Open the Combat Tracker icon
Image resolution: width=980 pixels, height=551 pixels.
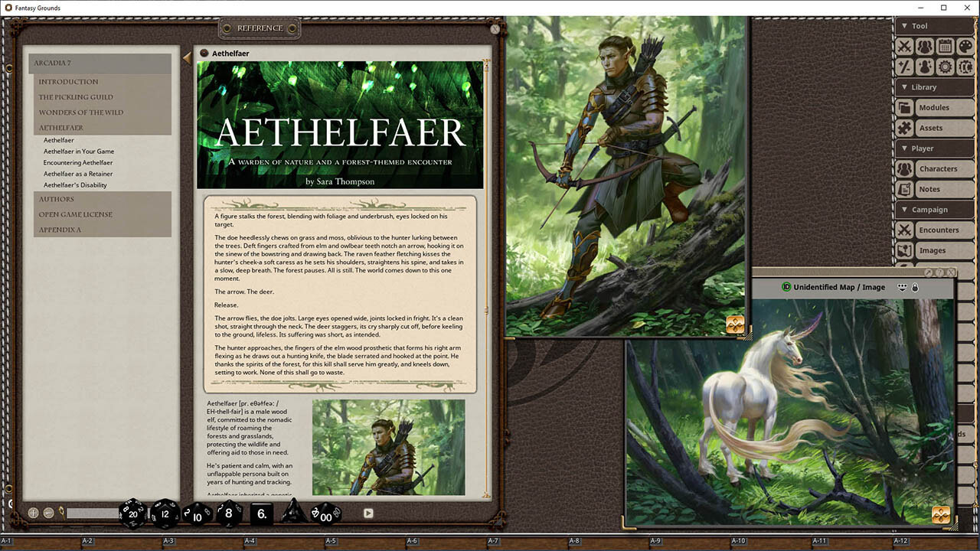point(906,46)
